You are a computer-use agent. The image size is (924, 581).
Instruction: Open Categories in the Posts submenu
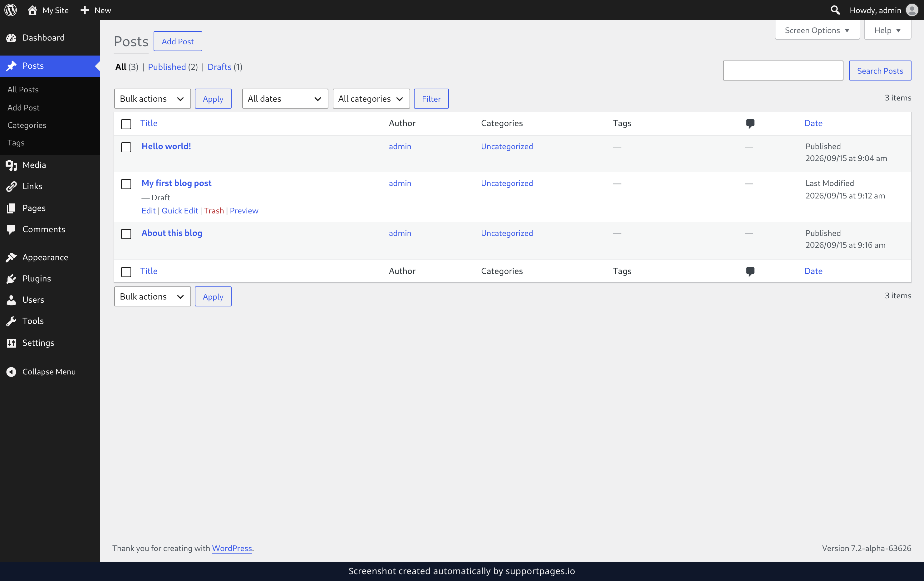coord(27,125)
